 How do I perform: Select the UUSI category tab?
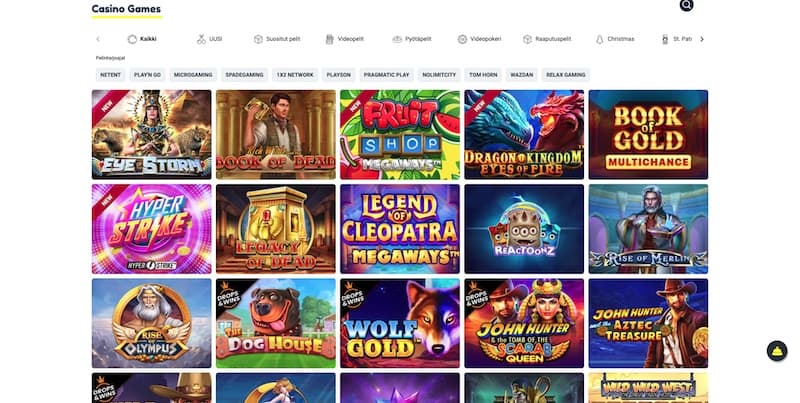(x=209, y=39)
